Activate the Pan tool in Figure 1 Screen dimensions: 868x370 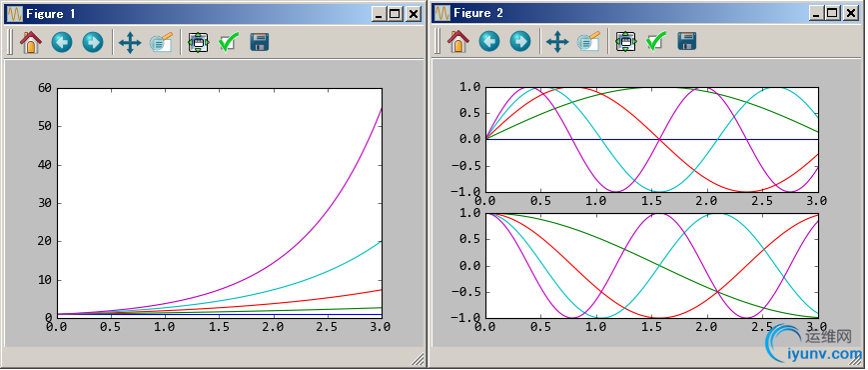[x=130, y=42]
